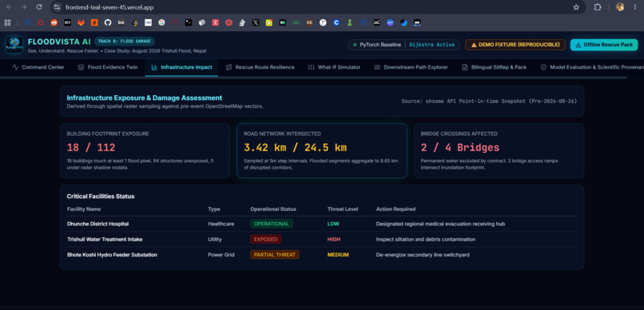Viewport: 644px width, 310px height.
Task: Open the green chess pawn bookmark icon
Action: (x=350, y=22)
